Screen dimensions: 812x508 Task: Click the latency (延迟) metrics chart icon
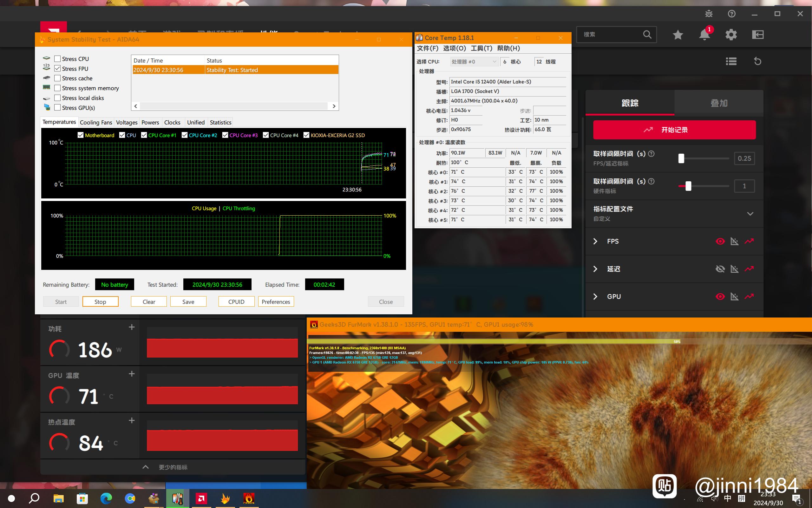pyautogui.click(x=735, y=269)
